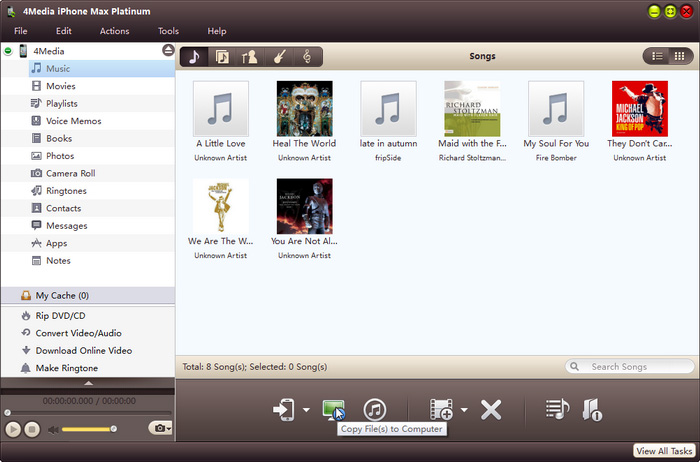Play the media preview

(x=12, y=429)
